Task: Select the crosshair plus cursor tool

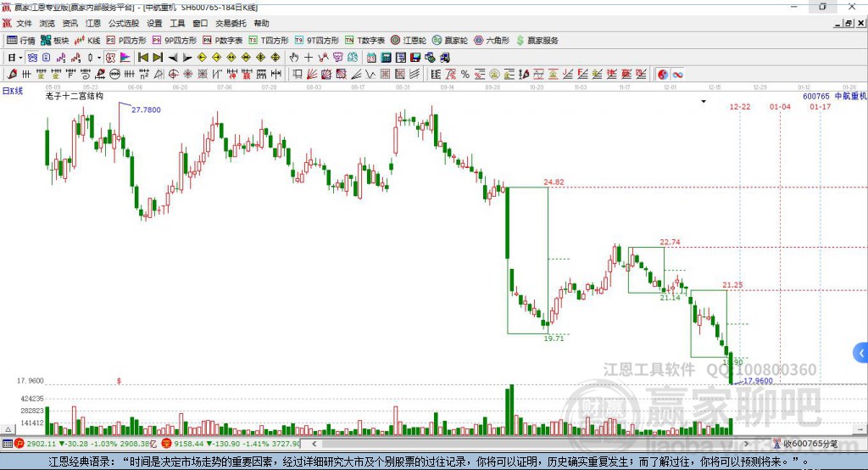Action: [309, 58]
